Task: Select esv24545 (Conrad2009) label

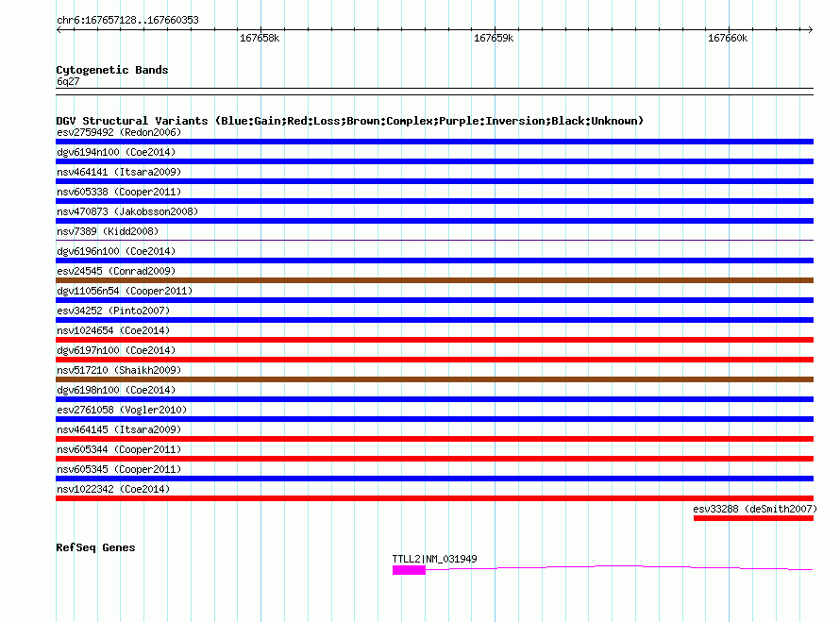Action: tap(116, 271)
